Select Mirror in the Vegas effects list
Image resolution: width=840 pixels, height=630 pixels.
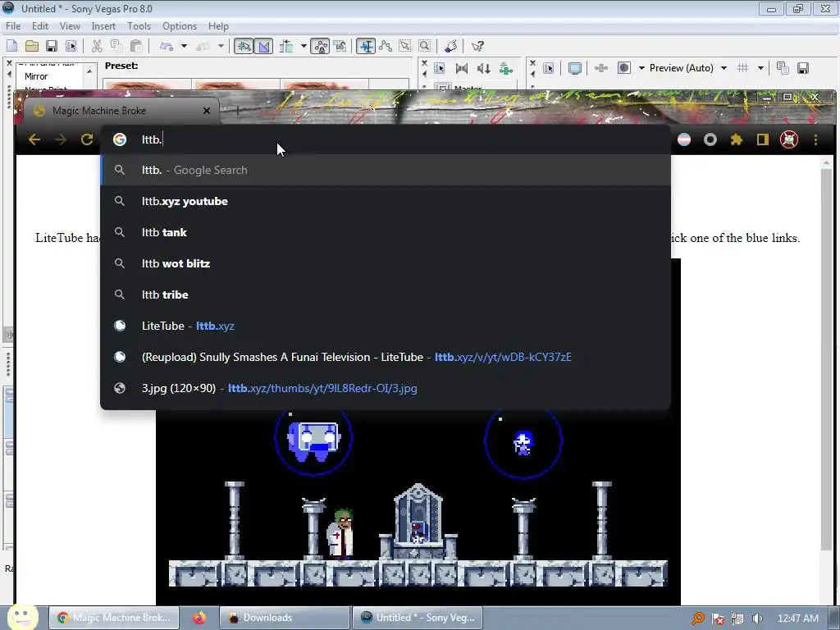point(36,76)
